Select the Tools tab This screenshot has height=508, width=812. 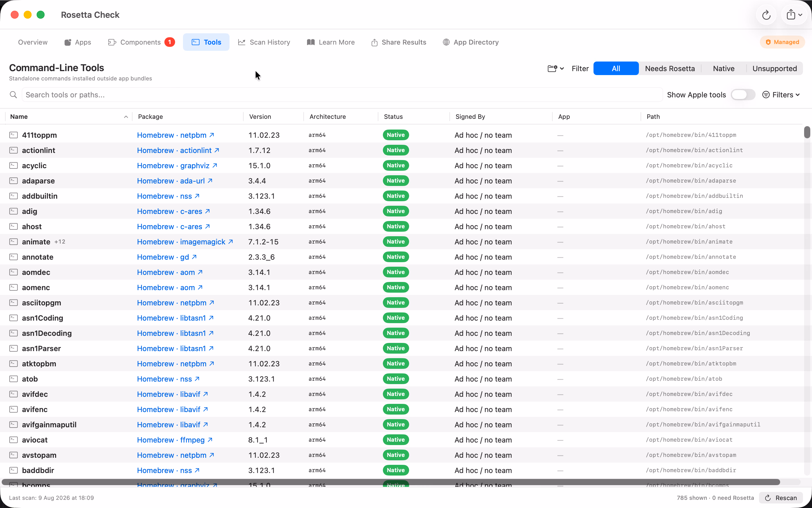tap(206, 42)
